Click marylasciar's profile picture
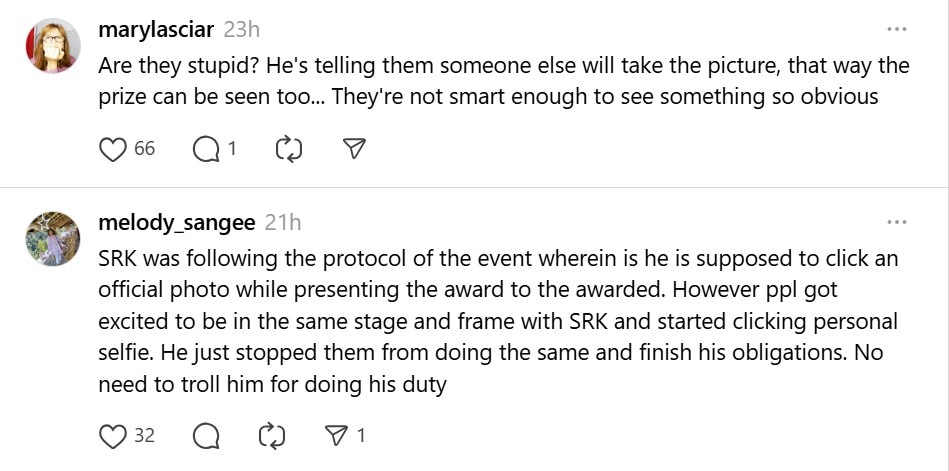The width and height of the screenshot is (949, 471). point(52,45)
